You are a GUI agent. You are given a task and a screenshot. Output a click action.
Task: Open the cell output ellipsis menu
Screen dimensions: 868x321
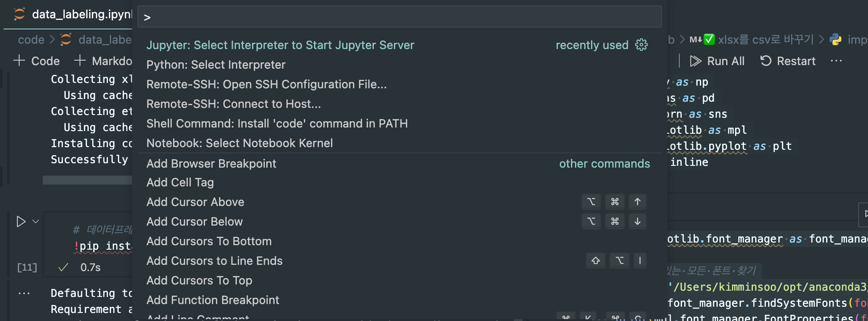(x=24, y=293)
